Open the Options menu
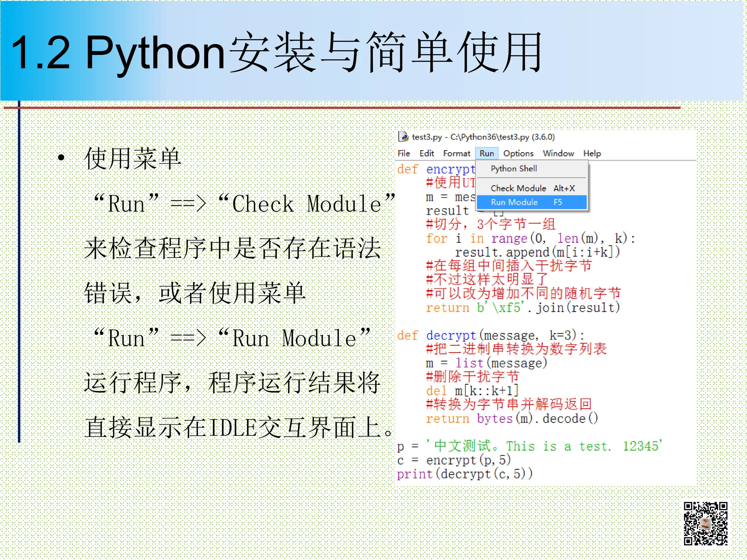This screenshot has height=560, width=747. [518, 153]
